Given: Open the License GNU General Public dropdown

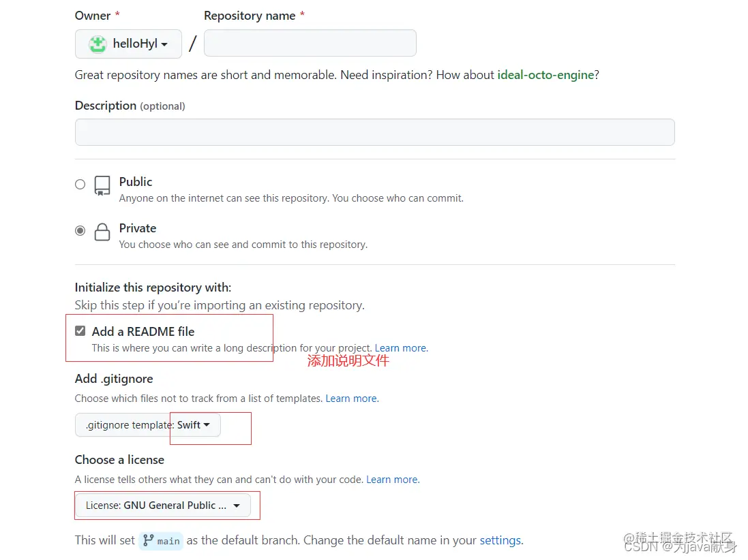Looking at the screenshot, I should pyautogui.click(x=163, y=505).
